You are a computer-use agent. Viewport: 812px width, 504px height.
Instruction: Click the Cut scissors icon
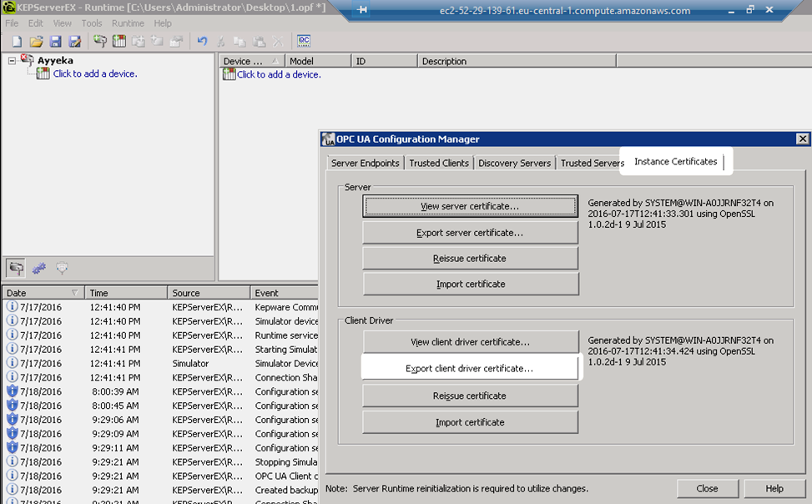click(x=221, y=41)
